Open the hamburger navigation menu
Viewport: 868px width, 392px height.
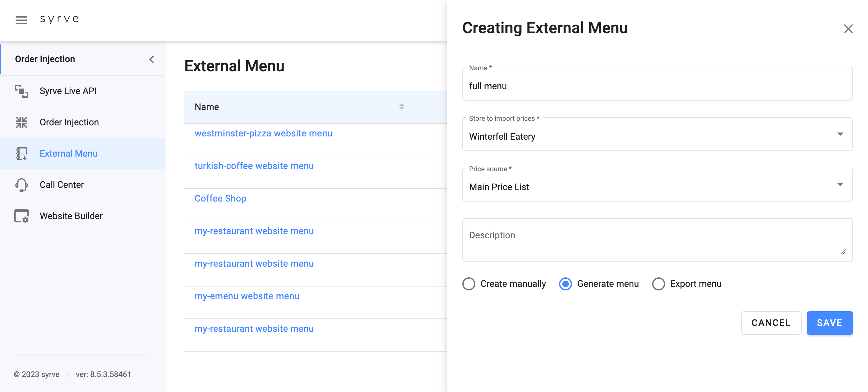point(21,20)
